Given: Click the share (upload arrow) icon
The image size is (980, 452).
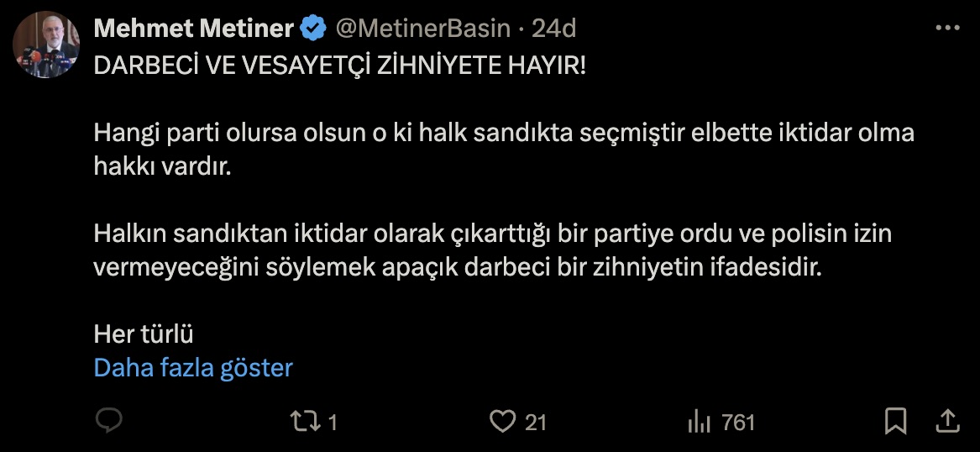Looking at the screenshot, I should pos(946,421).
